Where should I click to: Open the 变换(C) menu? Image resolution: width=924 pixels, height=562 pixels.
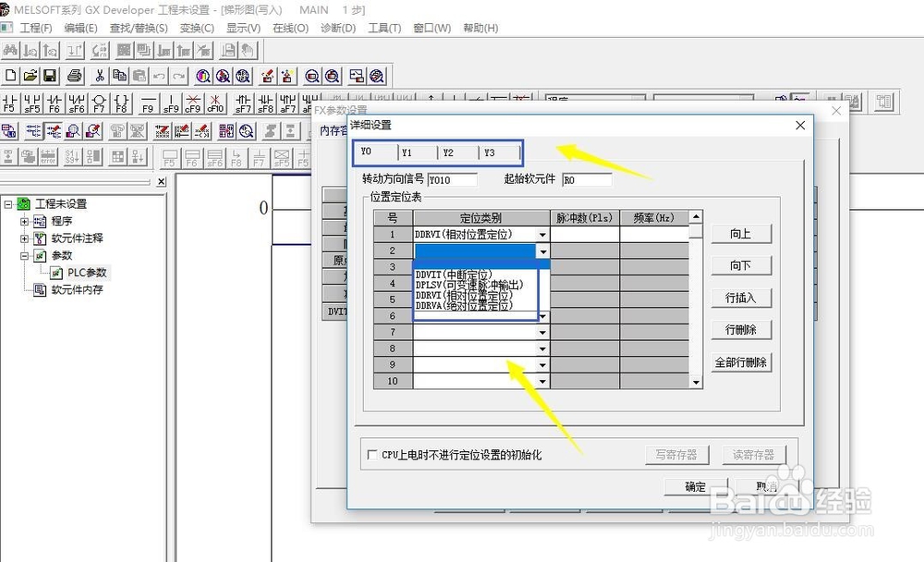click(197, 28)
